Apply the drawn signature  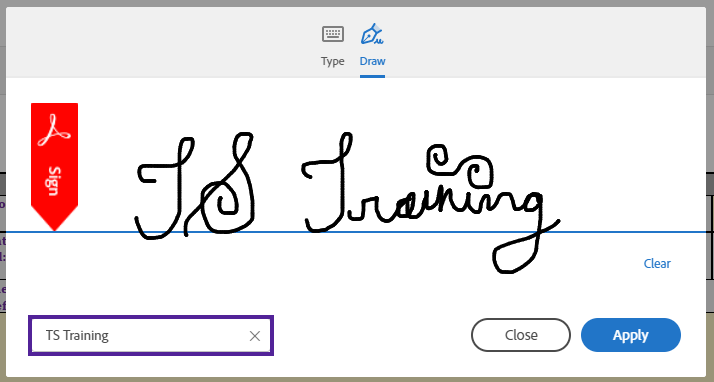631,335
